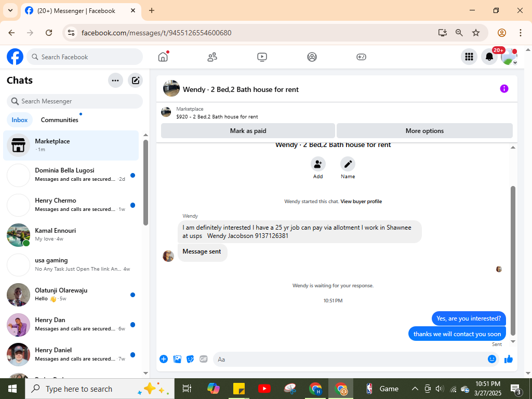Open the Friends icon in top nav
Image resolution: width=532 pixels, height=399 pixels.
[x=212, y=57]
